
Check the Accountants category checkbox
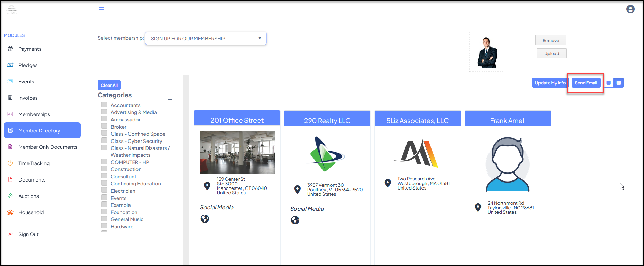coord(104,104)
